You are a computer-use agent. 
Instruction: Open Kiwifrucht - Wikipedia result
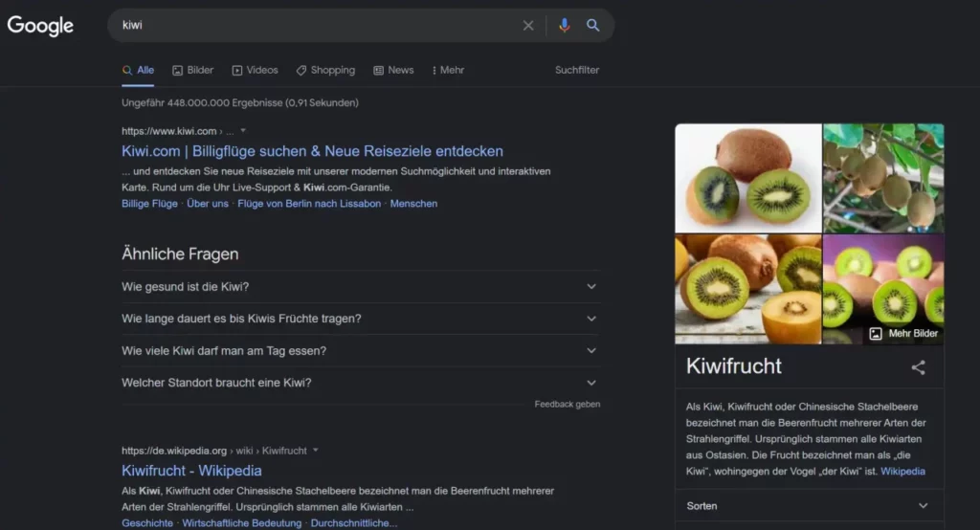point(191,471)
